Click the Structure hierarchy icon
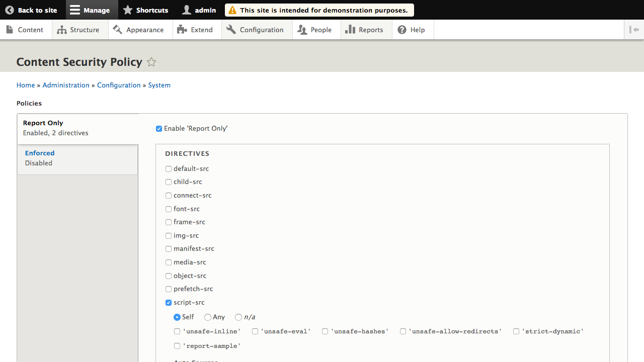Viewport: 644px width, 362px height. pyautogui.click(x=62, y=30)
